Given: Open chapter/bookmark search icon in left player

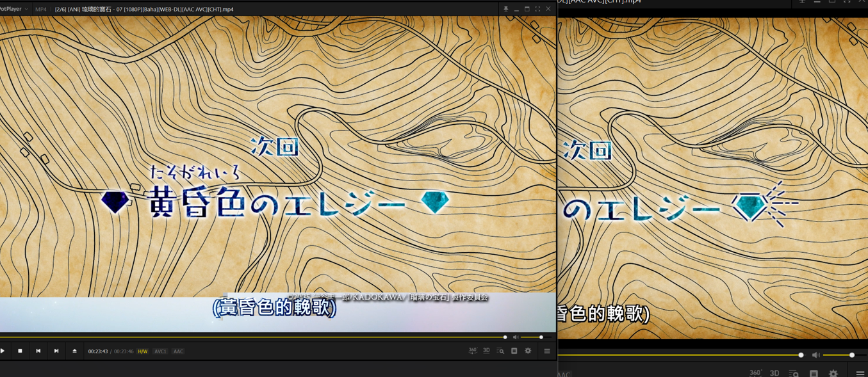Looking at the screenshot, I should click(x=500, y=351).
